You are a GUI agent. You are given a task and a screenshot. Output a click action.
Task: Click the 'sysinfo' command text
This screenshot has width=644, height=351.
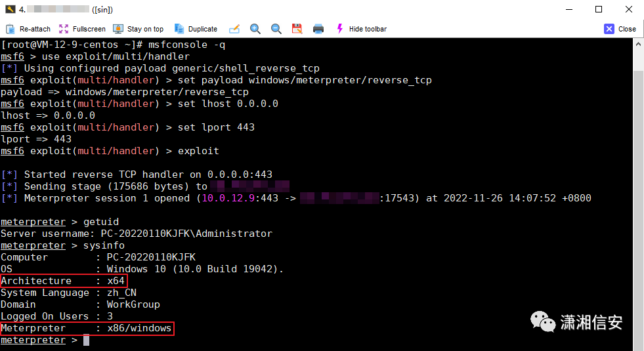104,246
